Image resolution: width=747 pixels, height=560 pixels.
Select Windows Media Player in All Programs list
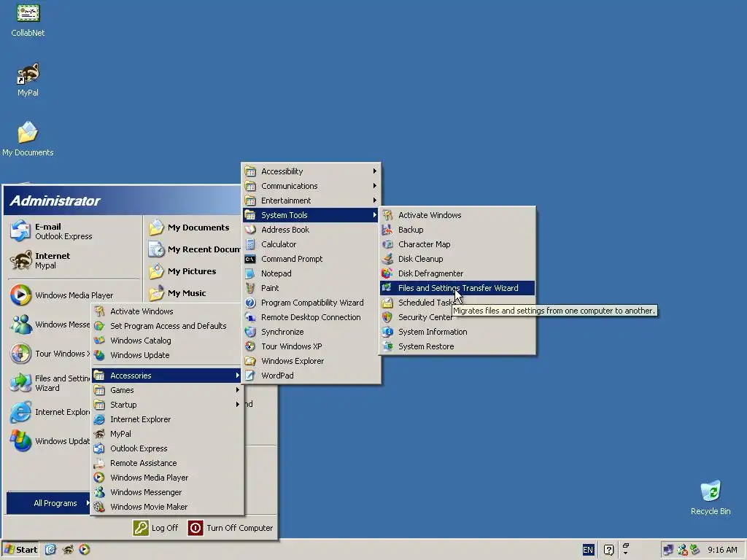[x=167, y=478]
